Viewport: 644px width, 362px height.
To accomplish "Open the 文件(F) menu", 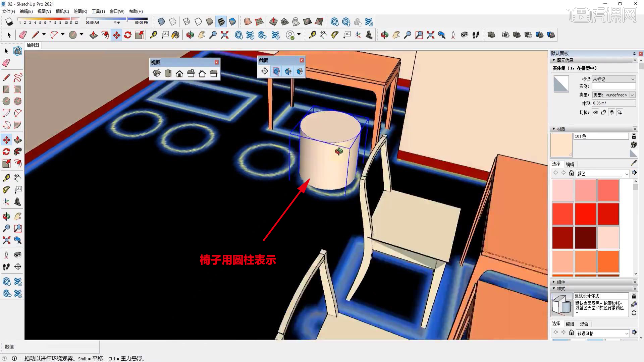I will point(9,11).
